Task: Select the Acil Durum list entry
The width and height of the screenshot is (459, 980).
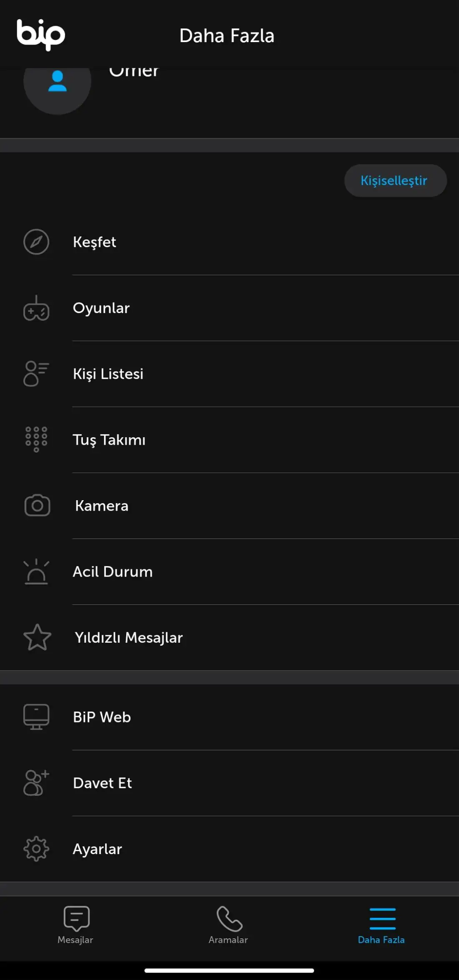Action: 113,571
